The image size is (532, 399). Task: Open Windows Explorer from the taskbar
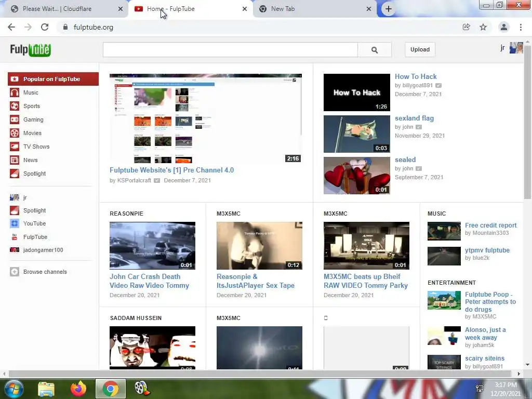click(46, 389)
